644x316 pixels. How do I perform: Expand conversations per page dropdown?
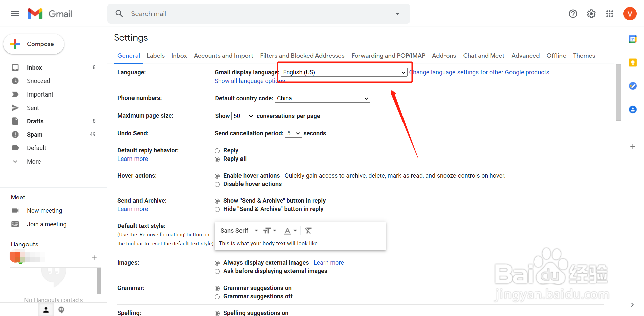click(243, 116)
